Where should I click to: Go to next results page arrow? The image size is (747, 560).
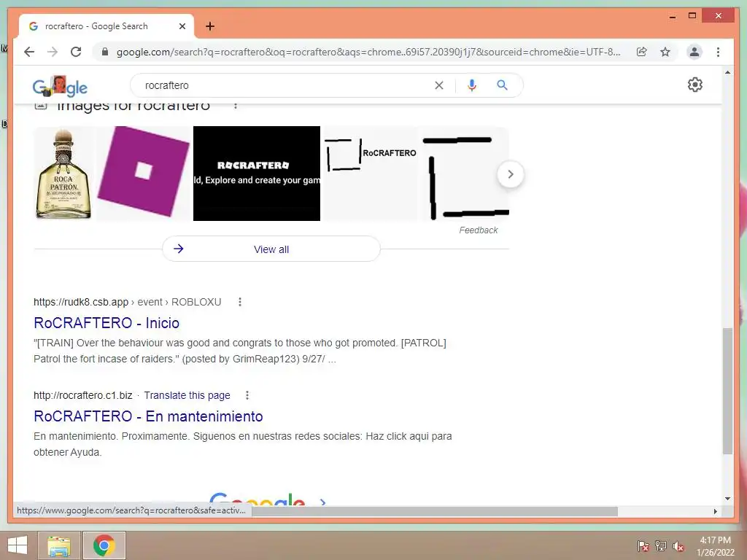pyautogui.click(x=323, y=502)
